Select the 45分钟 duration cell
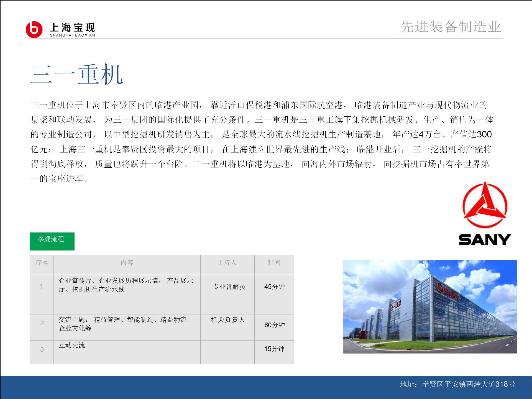This screenshot has height=399, width=532. (x=274, y=295)
